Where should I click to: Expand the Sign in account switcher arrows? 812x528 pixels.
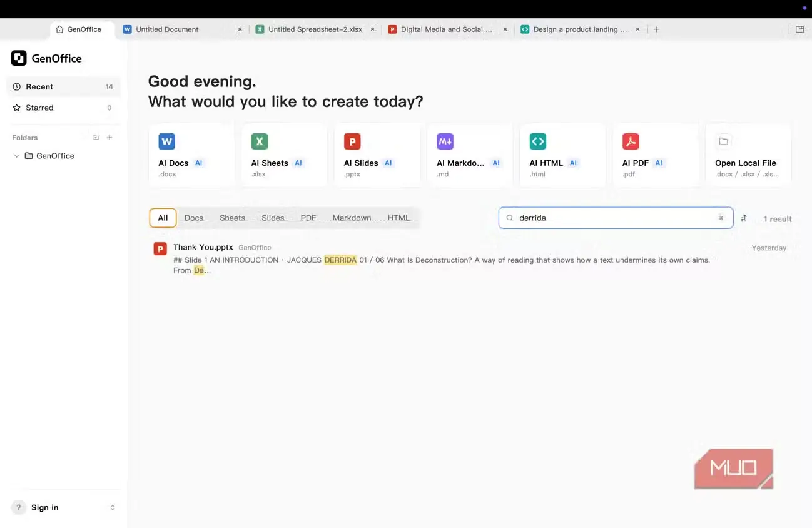pyautogui.click(x=113, y=507)
